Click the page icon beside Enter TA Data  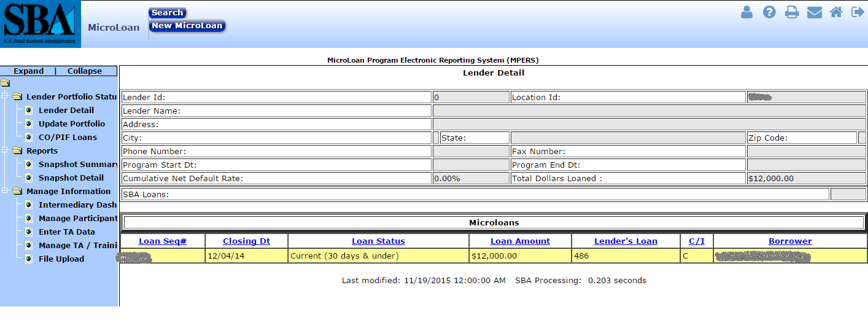coord(28,232)
